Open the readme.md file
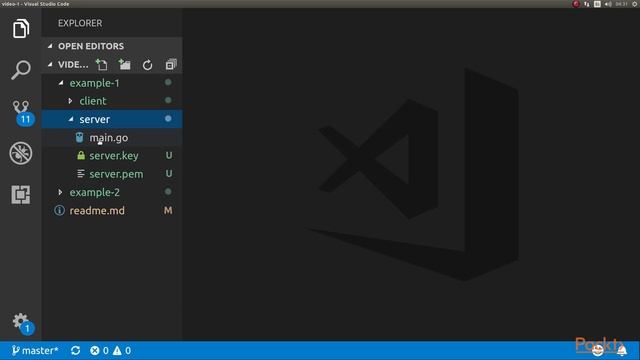The image size is (640, 360). tap(112, 211)
